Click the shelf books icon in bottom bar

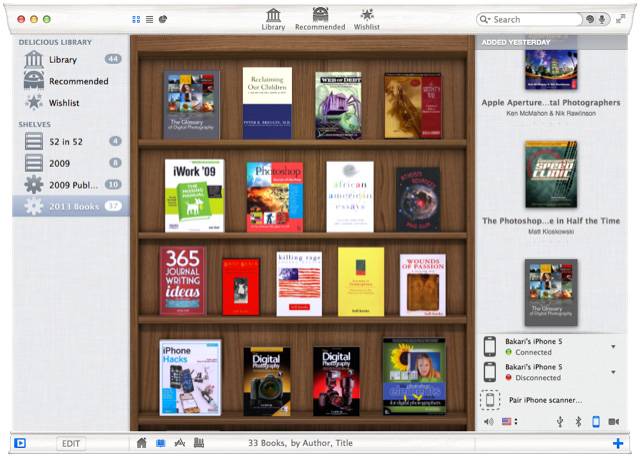[x=199, y=443]
